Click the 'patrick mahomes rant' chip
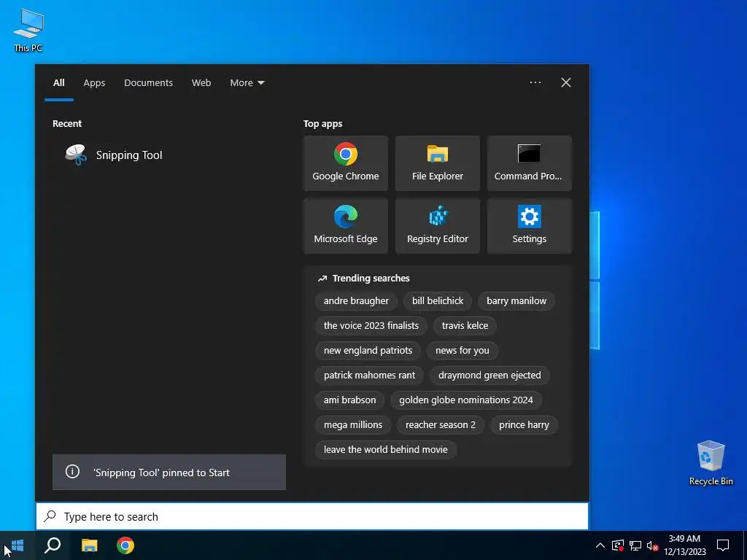The width and height of the screenshot is (747, 560). pyautogui.click(x=369, y=376)
